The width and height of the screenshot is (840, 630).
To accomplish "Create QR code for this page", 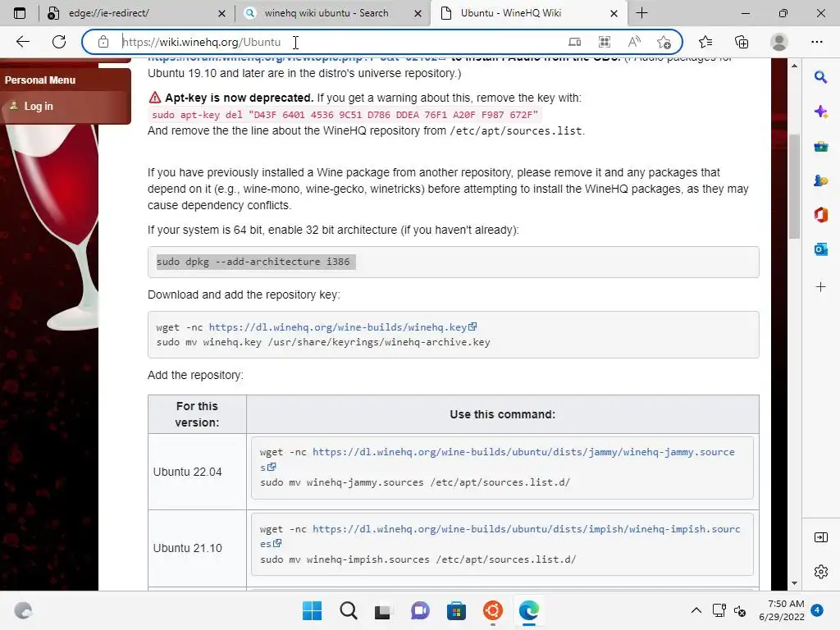I will click(x=605, y=42).
